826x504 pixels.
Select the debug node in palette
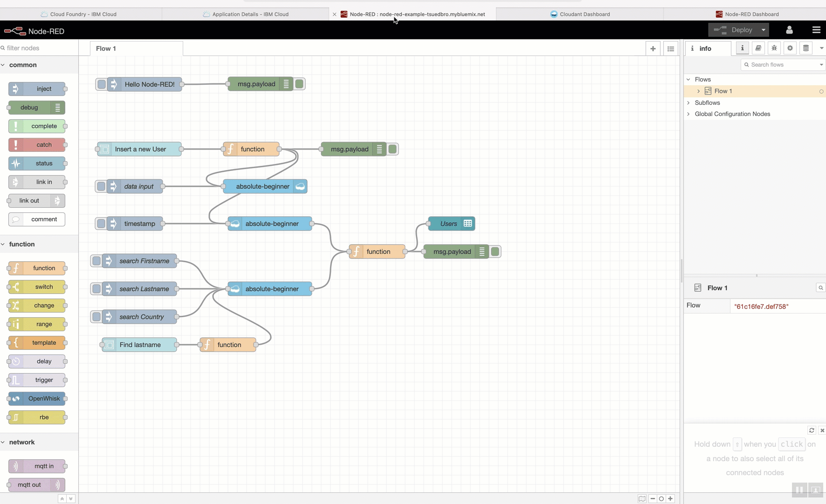pos(37,107)
